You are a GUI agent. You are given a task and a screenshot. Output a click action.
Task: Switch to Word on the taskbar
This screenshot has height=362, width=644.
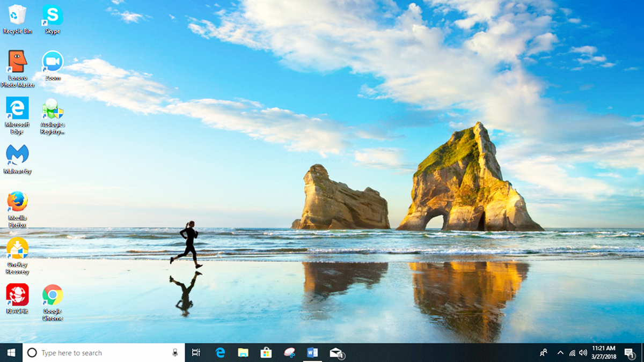tap(312, 352)
